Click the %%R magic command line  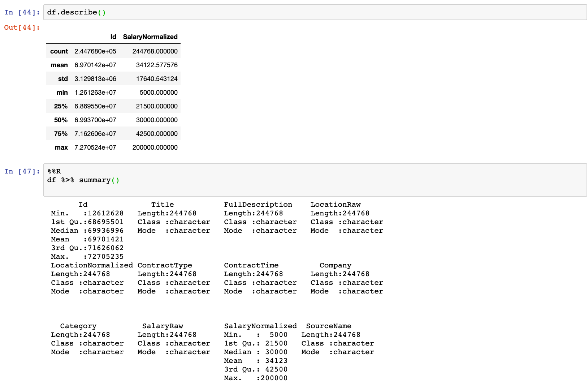(x=54, y=171)
